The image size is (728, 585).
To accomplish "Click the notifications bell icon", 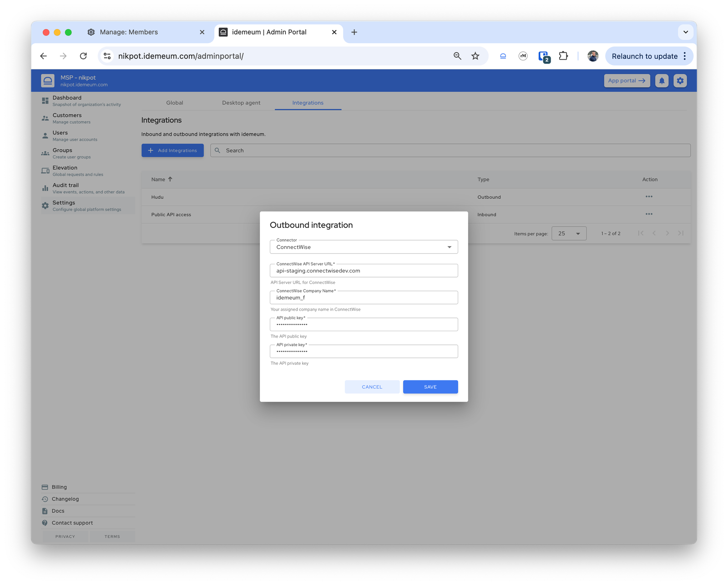I will coord(662,81).
